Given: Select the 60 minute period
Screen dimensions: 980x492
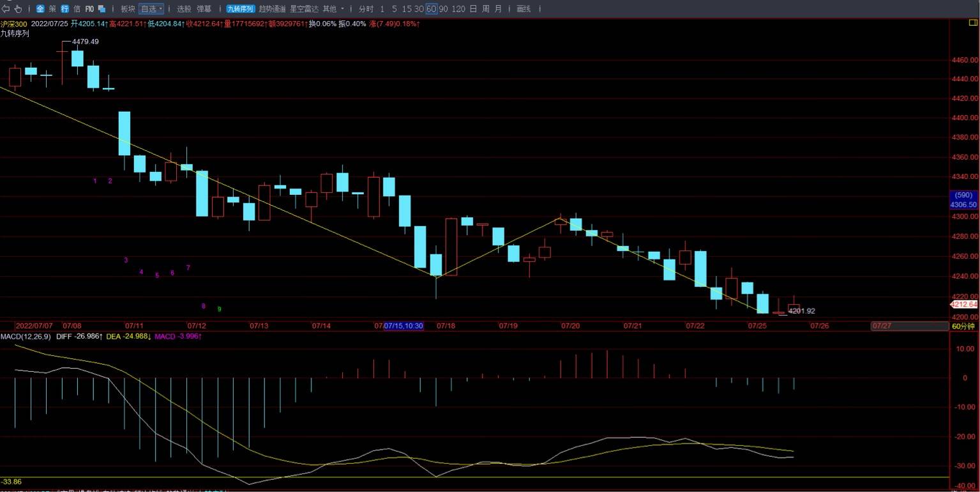Looking at the screenshot, I should (x=432, y=9).
